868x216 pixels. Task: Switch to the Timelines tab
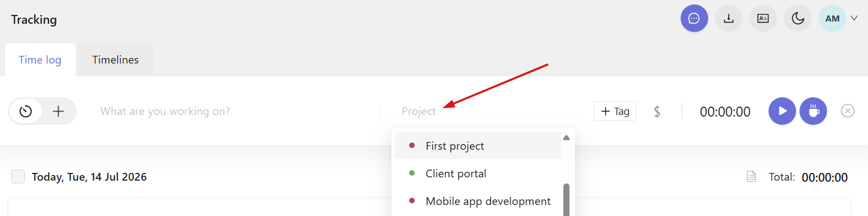(x=116, y=60)
